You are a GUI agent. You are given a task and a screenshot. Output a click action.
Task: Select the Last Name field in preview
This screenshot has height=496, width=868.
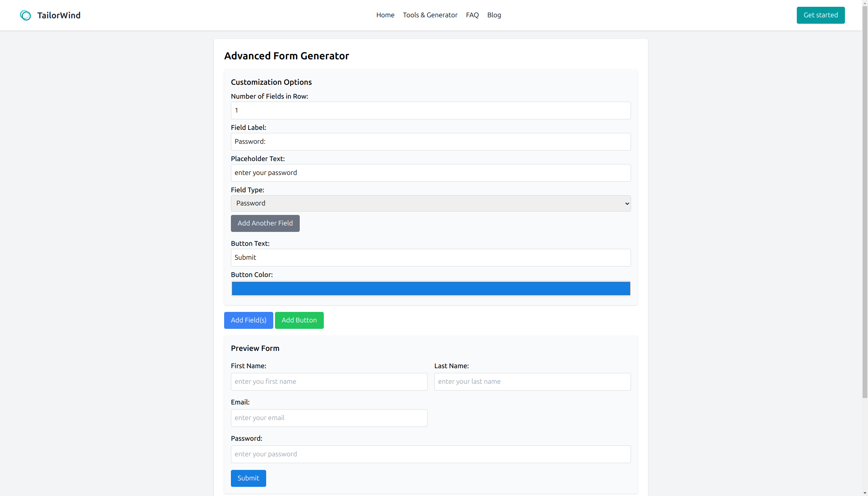[x=532, y=381]
